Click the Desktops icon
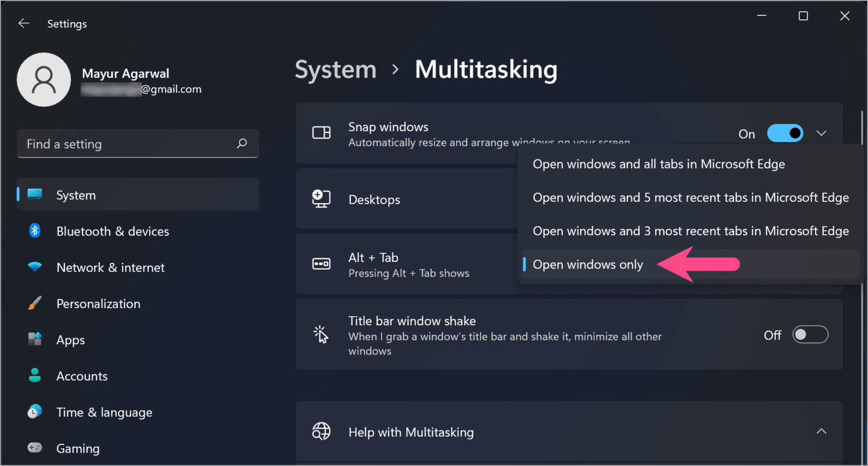The width and height of the screenshot is (868, 466). coord(321,199)
